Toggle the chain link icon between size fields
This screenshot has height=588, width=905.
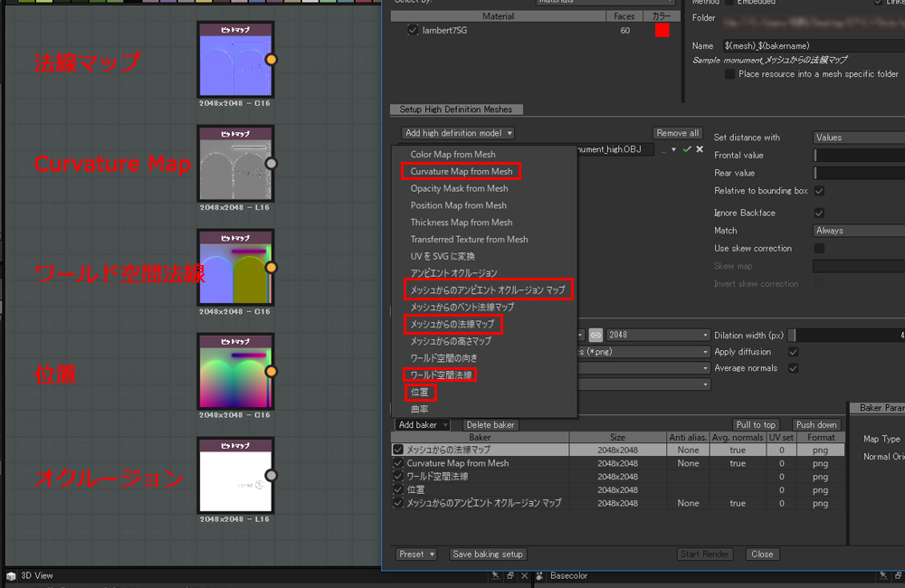point(595,335)
